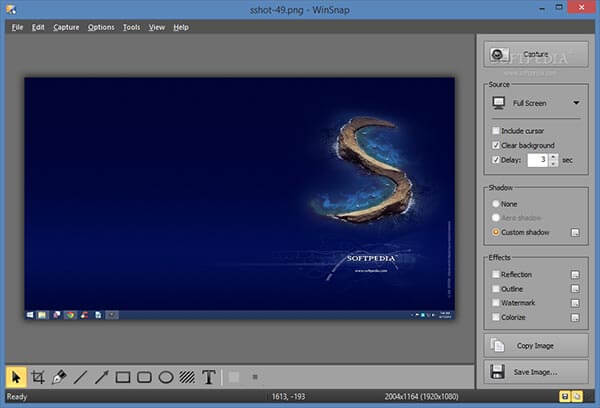Image resolution: width=600 pixels, height=408 pixels.
Task: Open the line width selector square
Action: [x=255, y=377]
